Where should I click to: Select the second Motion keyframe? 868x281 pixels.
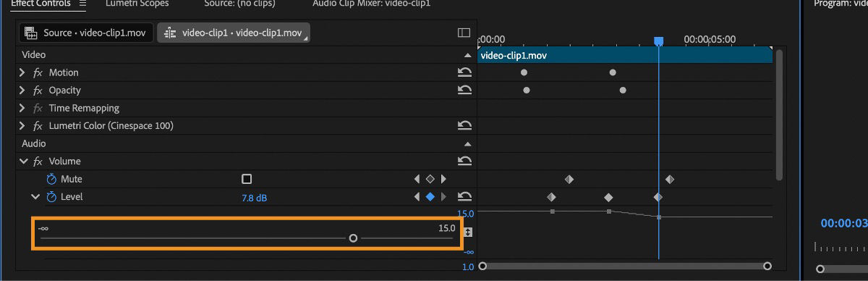tap(613, 72)
